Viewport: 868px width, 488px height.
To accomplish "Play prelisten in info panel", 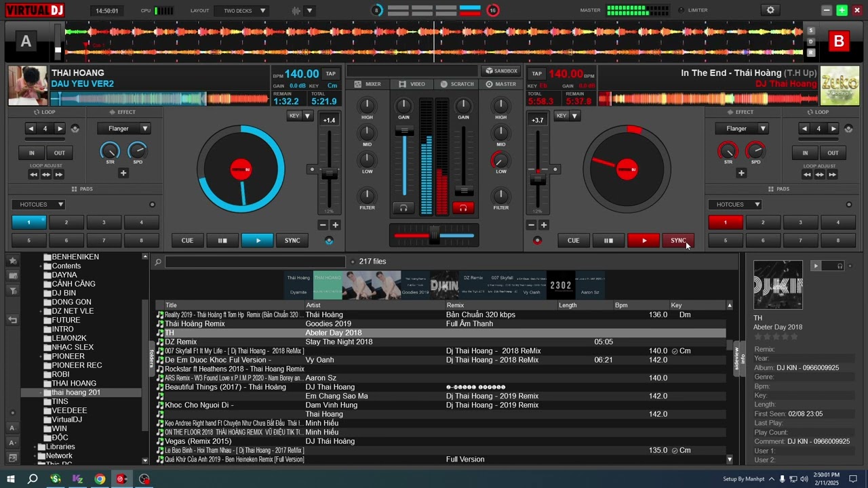I will (x=816, y=266).
